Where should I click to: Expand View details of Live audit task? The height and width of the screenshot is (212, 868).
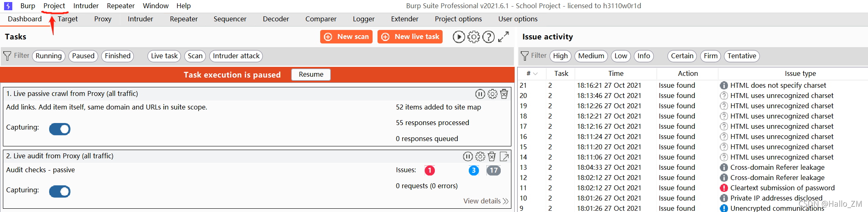pyautogui.click(x=486, y=201)
